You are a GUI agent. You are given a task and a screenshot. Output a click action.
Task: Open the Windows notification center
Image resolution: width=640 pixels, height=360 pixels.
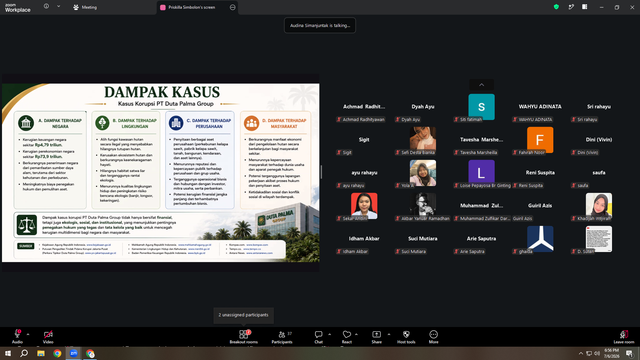(629, 353)
